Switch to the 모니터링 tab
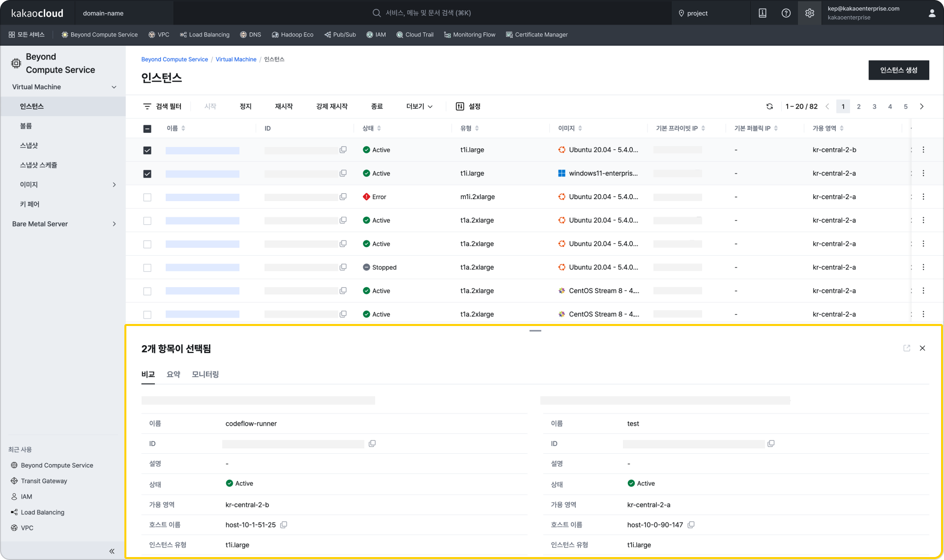 click(x=205, y=374)
